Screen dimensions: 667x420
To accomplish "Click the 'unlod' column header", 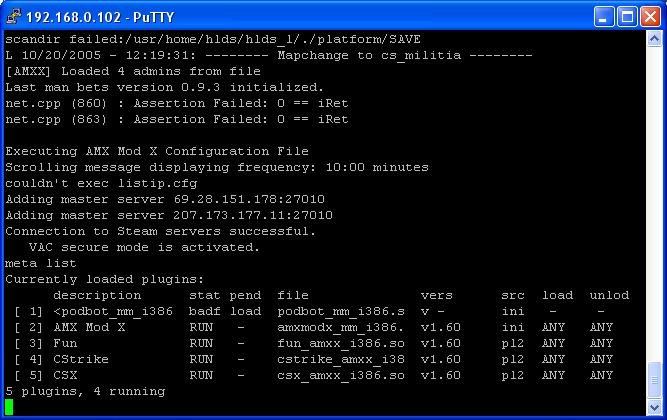I will pyautogui.click(x=609, y=295).
